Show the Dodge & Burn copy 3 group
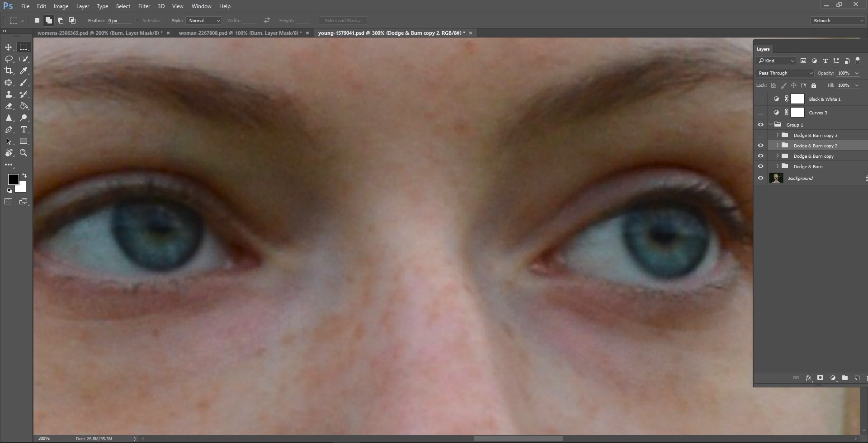 [x=761, y=135]
